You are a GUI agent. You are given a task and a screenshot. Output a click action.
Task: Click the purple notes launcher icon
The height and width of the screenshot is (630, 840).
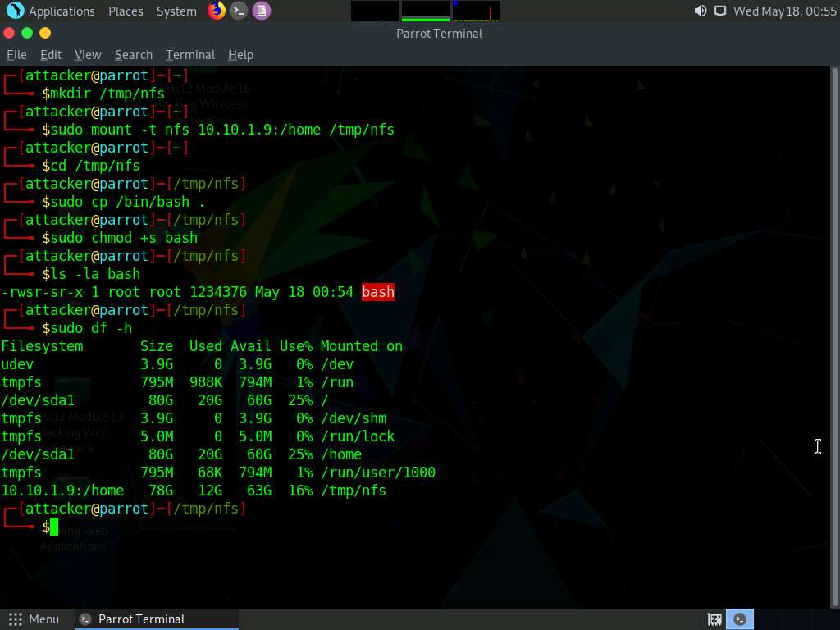[261, 11]
